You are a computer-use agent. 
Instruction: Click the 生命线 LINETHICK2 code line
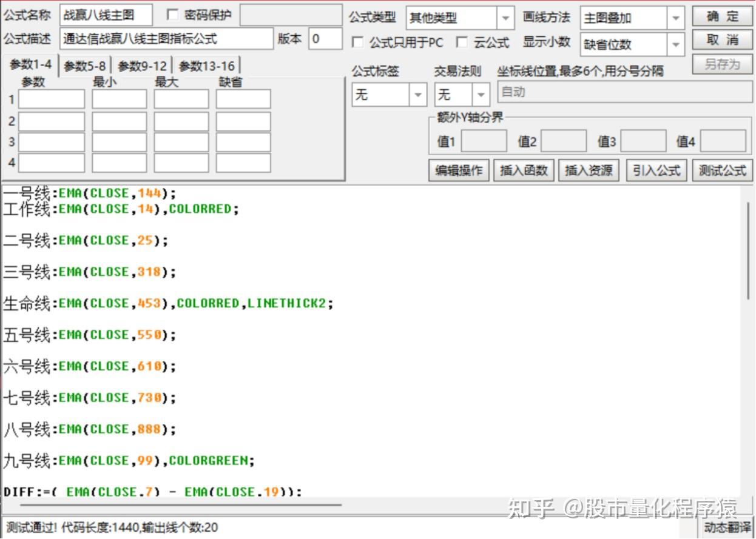pos(169,304)
